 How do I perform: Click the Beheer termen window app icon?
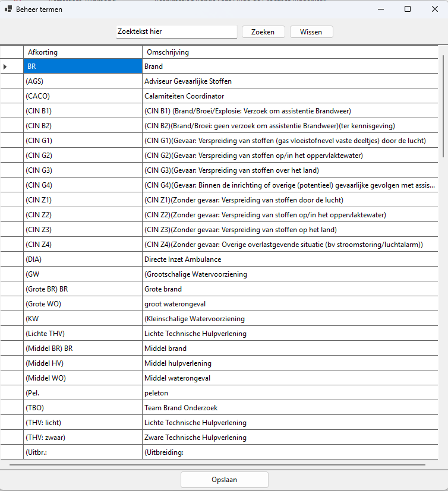[x=8, y=9]
